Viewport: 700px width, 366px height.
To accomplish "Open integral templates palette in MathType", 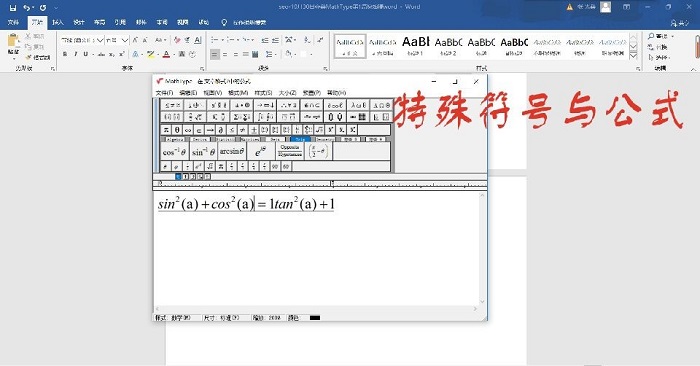I will click(265, 117).
